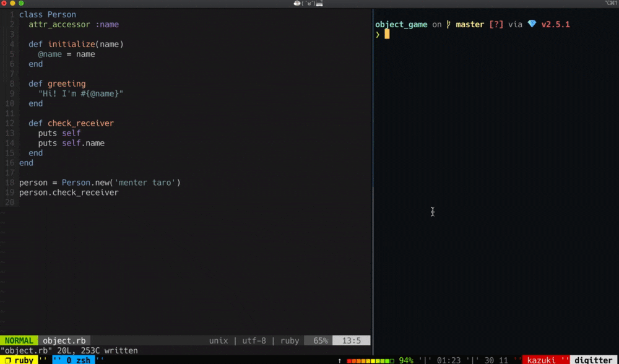Viewport: 619px width, 364px height.
Task: Click the 65% scroll position segment
Action: (319, 340)
